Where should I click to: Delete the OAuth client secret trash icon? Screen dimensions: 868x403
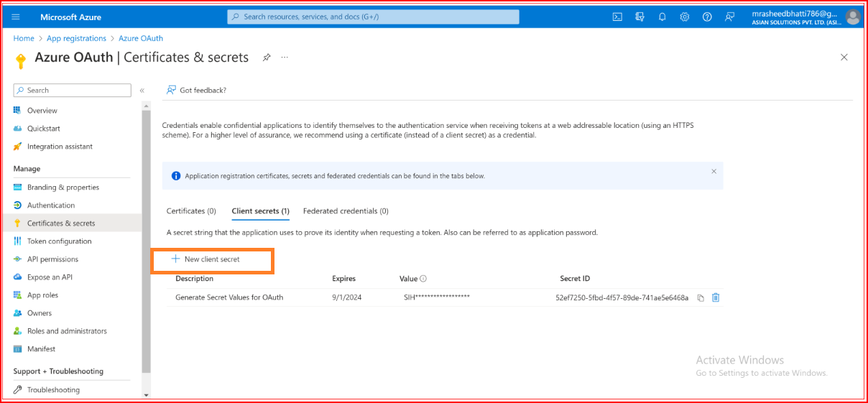716,297
